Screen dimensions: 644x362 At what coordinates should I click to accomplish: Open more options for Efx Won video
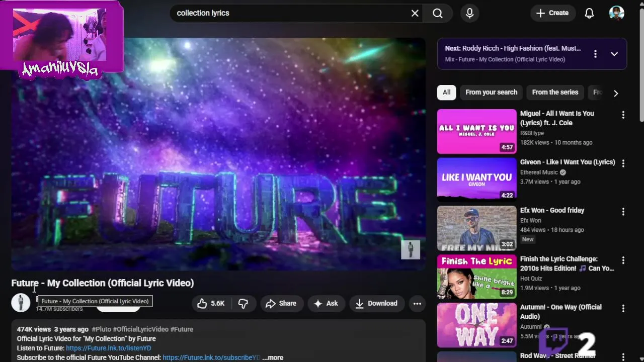click(623, 212)
